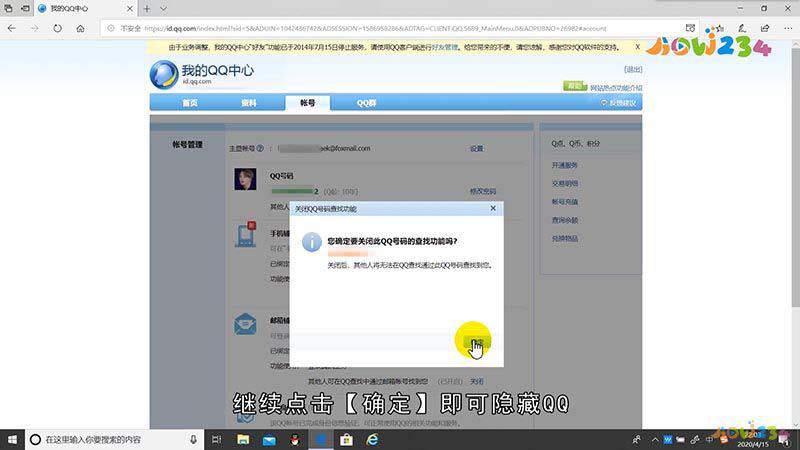
Task: Click the 好友管理 link in the notice bar
Action: click(x=444, y=47)
